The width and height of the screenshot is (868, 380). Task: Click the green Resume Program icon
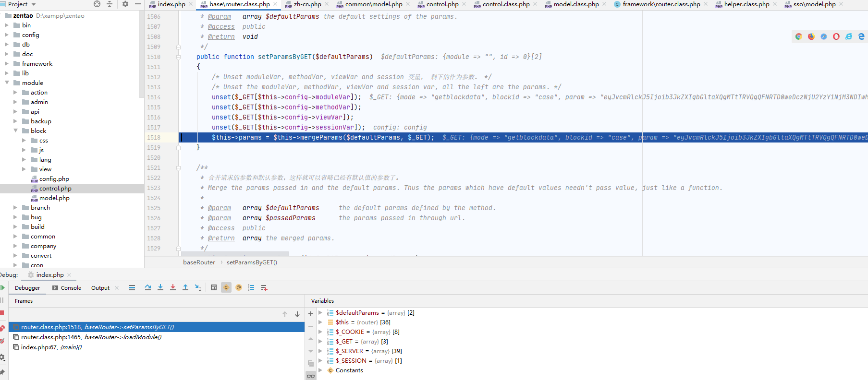coord(2,287)
